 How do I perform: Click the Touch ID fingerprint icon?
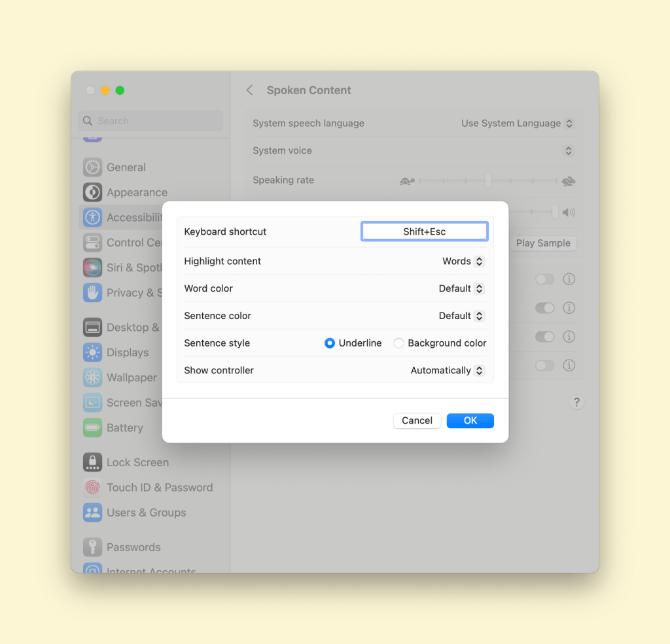pos(92,487)
